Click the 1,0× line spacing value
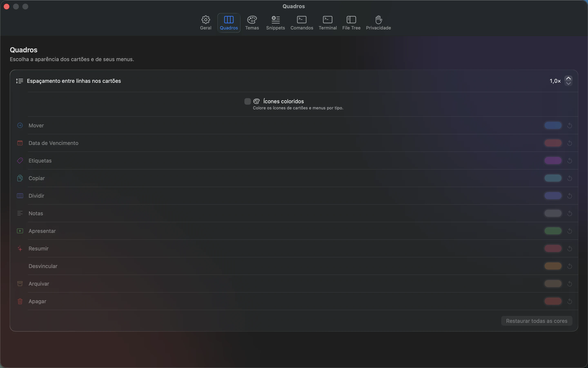Viewport: 588px width, 368px height. [555, 81]
